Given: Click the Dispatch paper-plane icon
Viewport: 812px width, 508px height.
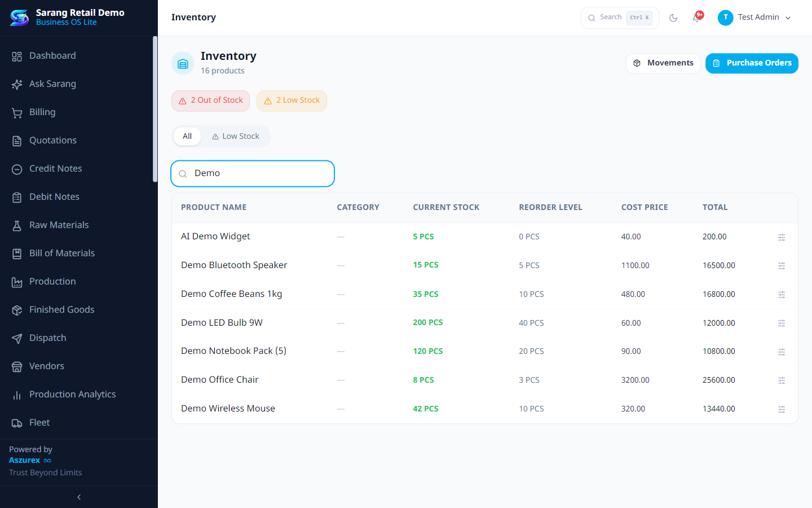Looking at the screenshot, I should tap(17, 338).
